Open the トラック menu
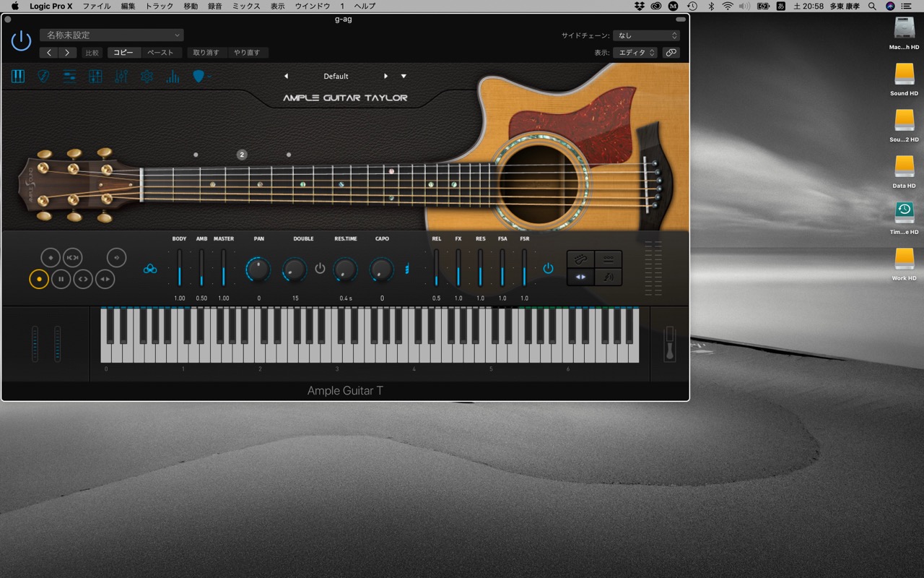Screen dimensions: 924x578 (x=160, y=6)
